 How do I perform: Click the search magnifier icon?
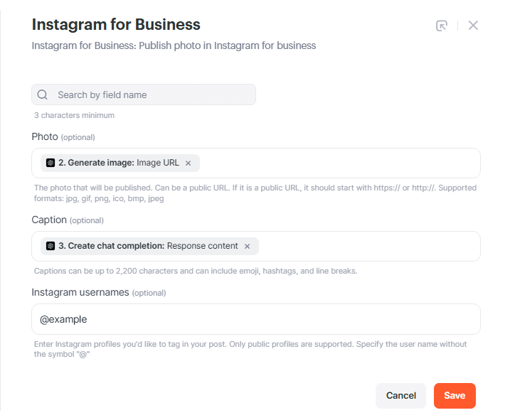tap(42, 95)
